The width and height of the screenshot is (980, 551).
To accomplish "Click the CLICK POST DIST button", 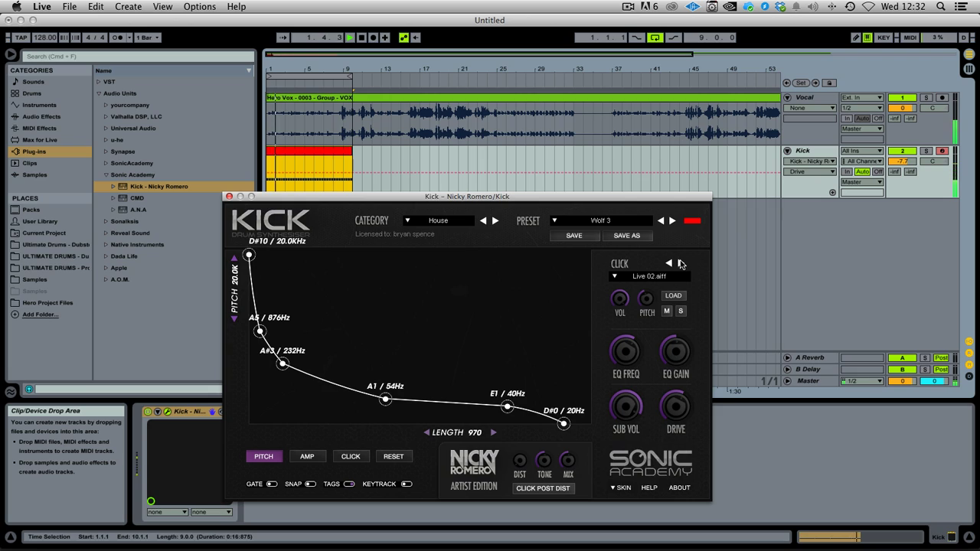I will point(543,488).
